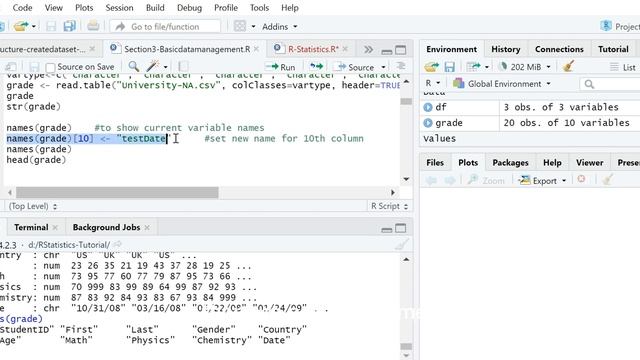Click the compile report notebook icon
The image size is (640, 360).
[183, 67]
